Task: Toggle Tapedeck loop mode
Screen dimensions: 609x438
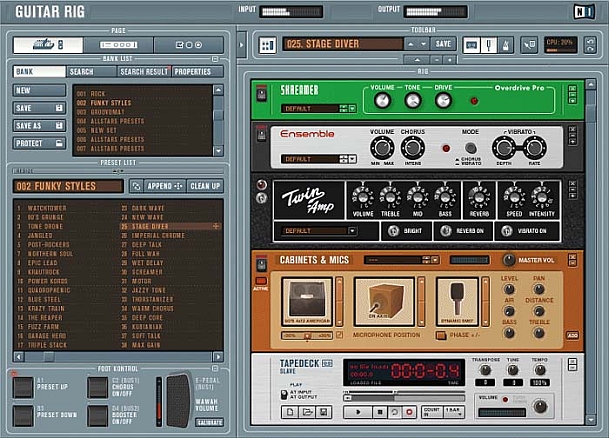Action: 394,412
